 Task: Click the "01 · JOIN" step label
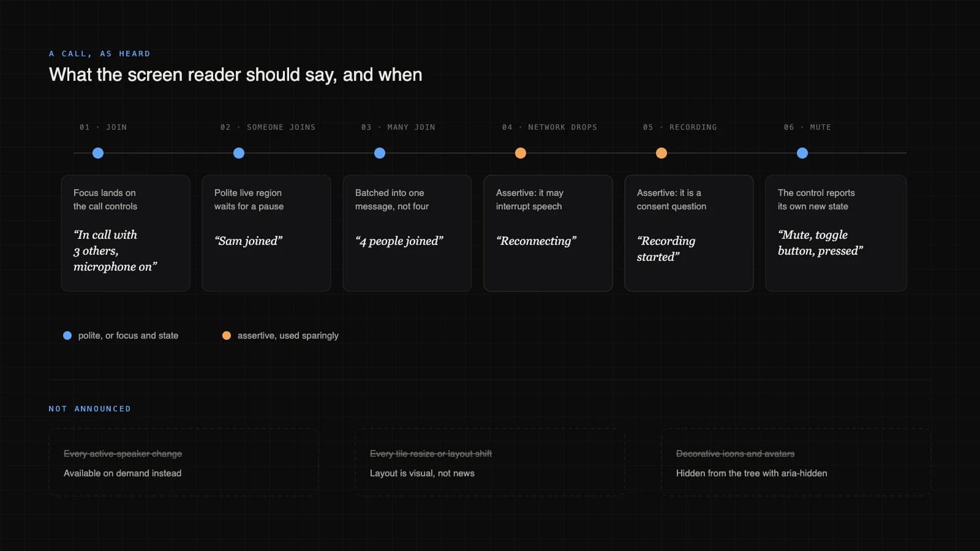(x=104, y=127)
